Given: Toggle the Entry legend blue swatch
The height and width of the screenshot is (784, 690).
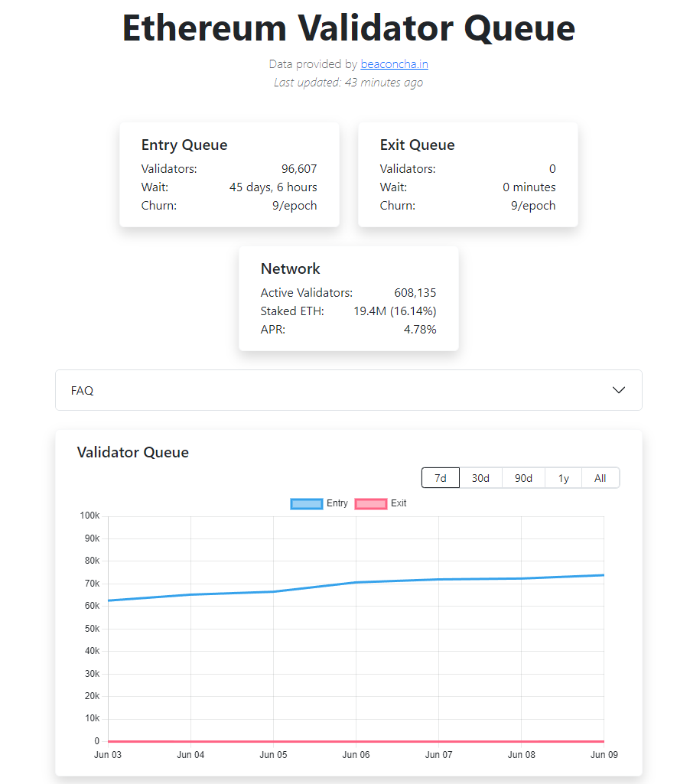Looking at the screenshot, I should (x=307, y=503).
